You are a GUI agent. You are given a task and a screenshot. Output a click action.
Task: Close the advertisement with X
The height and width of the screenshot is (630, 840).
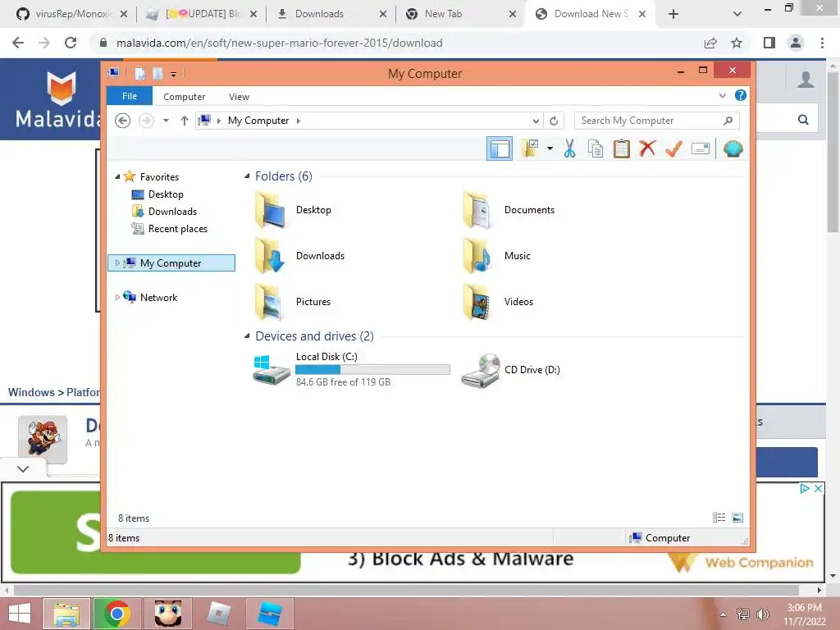(x=818, y=489)
